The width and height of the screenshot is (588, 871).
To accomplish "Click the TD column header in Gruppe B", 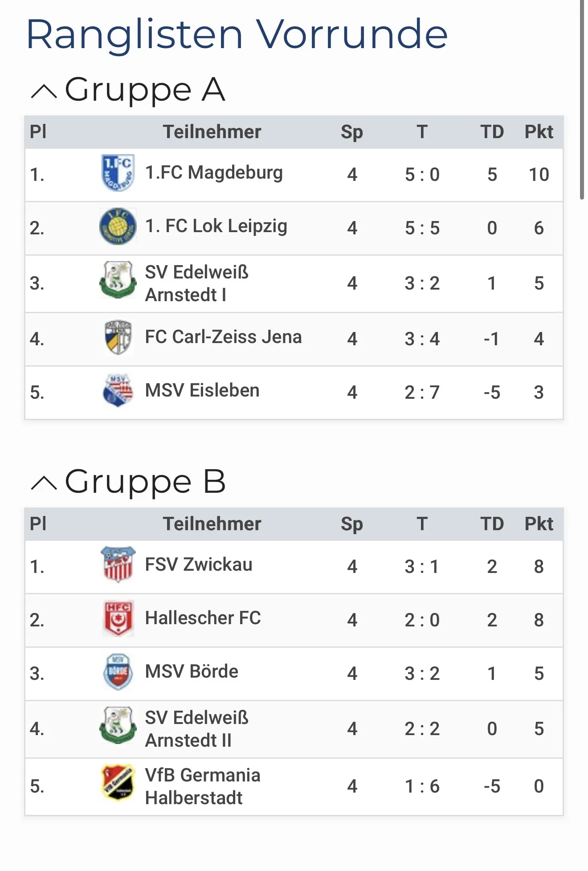I will tap(492, 524).
